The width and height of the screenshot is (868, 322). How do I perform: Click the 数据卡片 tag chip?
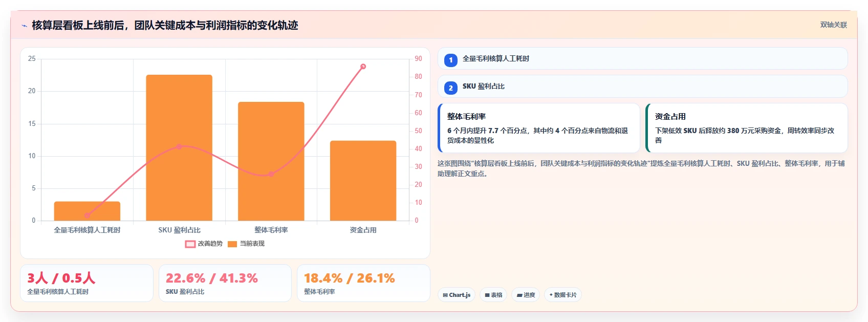tap(563, 295)
